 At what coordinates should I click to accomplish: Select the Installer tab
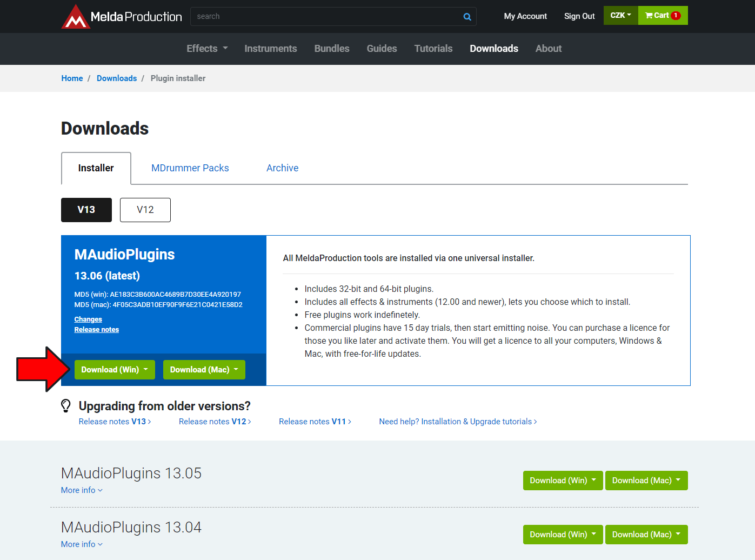tap(96, 168)
